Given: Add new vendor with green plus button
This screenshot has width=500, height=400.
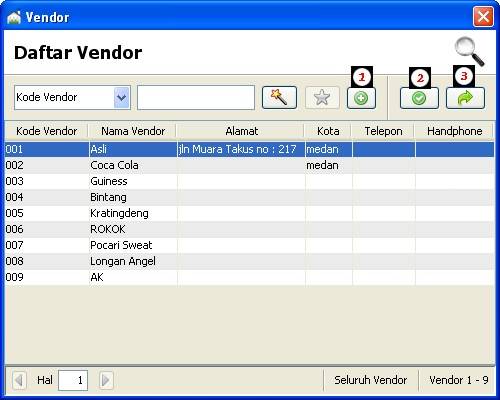Looking at the screenshot, I should coord(361,98).
